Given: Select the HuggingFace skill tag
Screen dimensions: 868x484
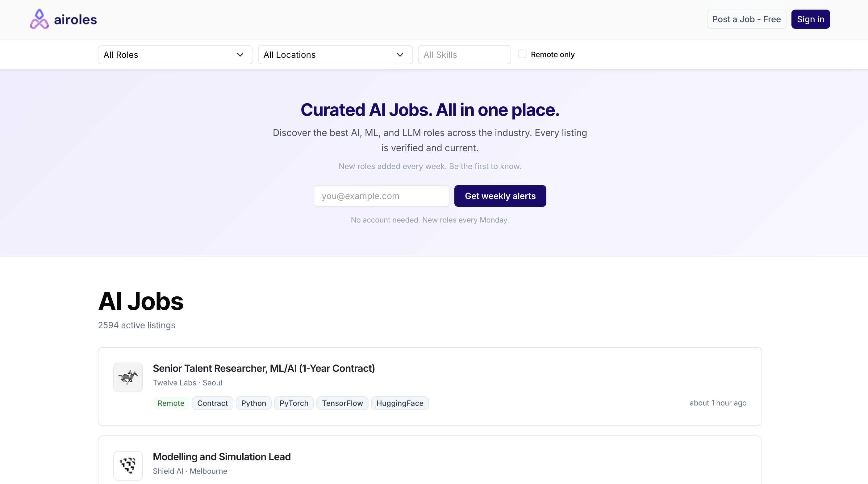Looking at the screenshot, I should point(400,403).
